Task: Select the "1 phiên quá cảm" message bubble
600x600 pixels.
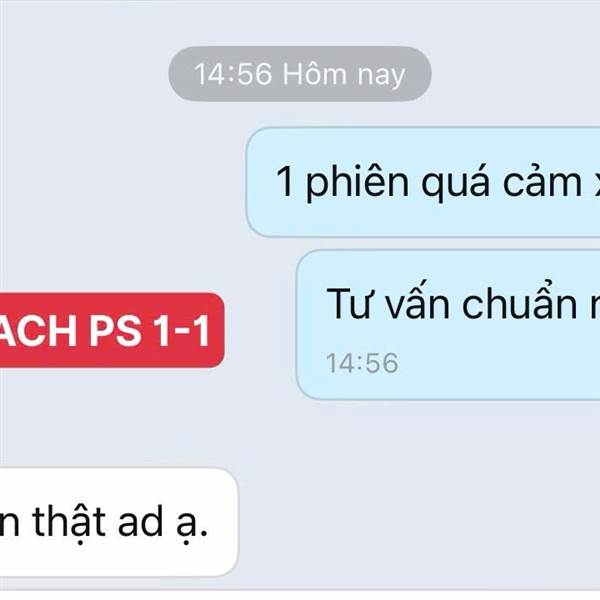Action: [423, 182]
